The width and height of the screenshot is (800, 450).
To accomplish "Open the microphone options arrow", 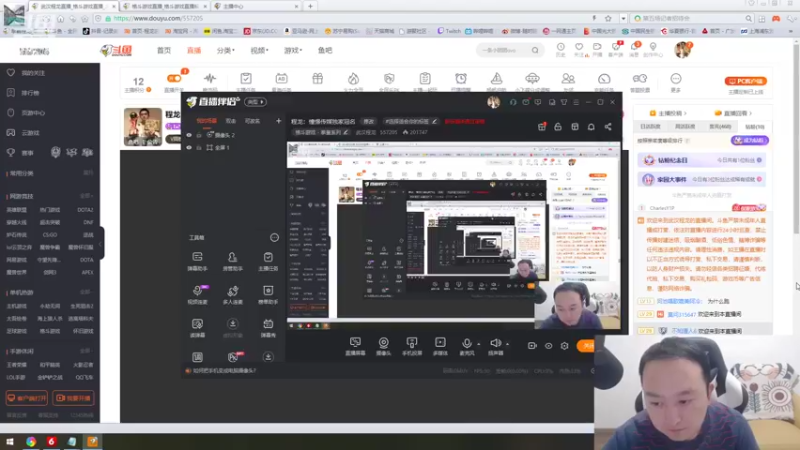I will [478, 344].
